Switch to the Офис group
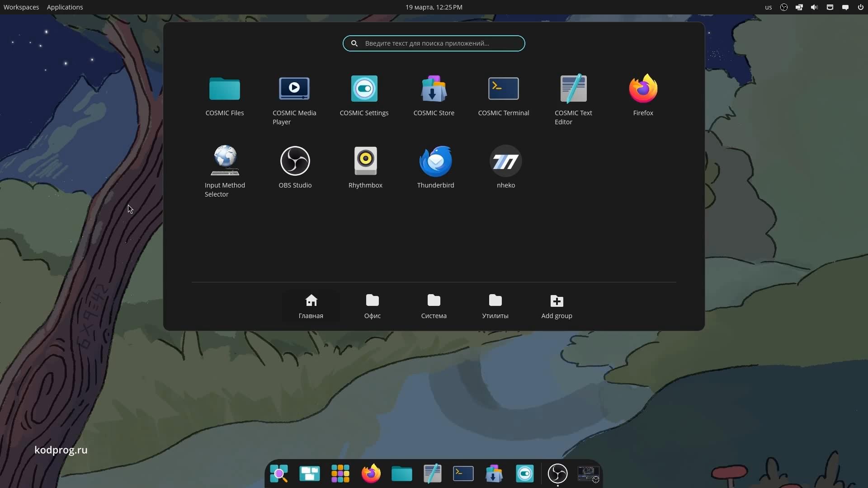The image size is (868, 488). click(372, 306)
